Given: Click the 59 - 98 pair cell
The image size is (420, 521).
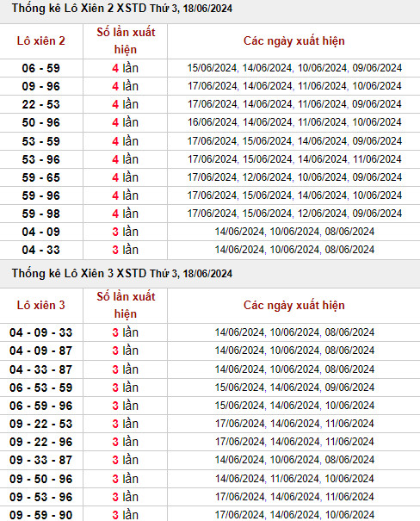Looking at the screenshot, I should pos(41,214).
